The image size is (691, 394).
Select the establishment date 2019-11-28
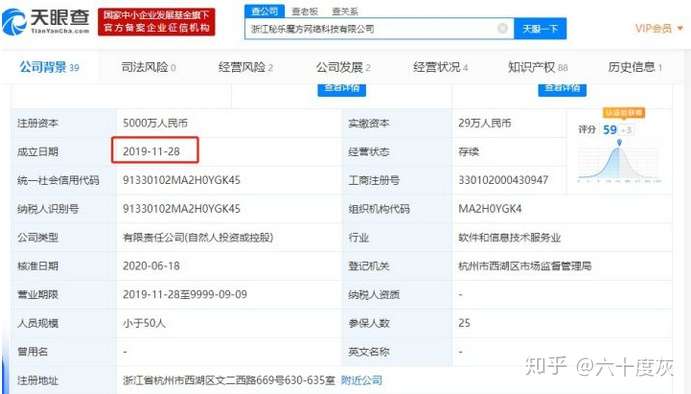(x=151, y=152)
